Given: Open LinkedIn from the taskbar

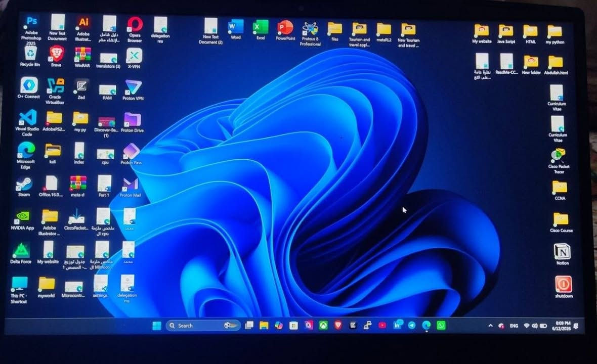Looking at the screenshot, I should [x=398, y=325].
